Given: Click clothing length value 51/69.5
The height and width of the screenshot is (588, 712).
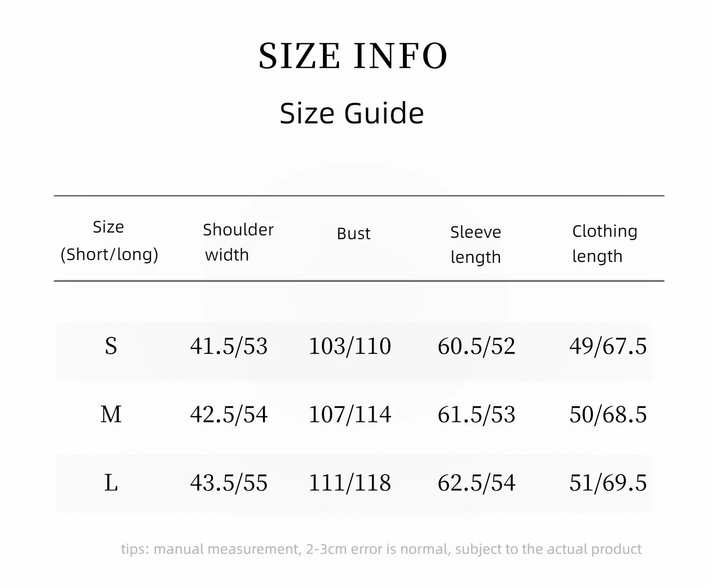Looking at the screenshot, I should click(x=608, y=483).
